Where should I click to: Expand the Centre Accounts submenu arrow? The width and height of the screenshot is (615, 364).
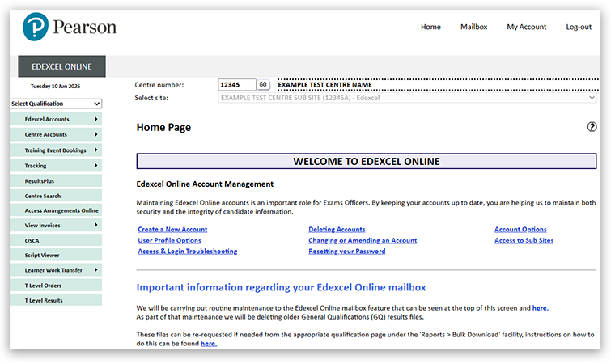click(96, 134)
